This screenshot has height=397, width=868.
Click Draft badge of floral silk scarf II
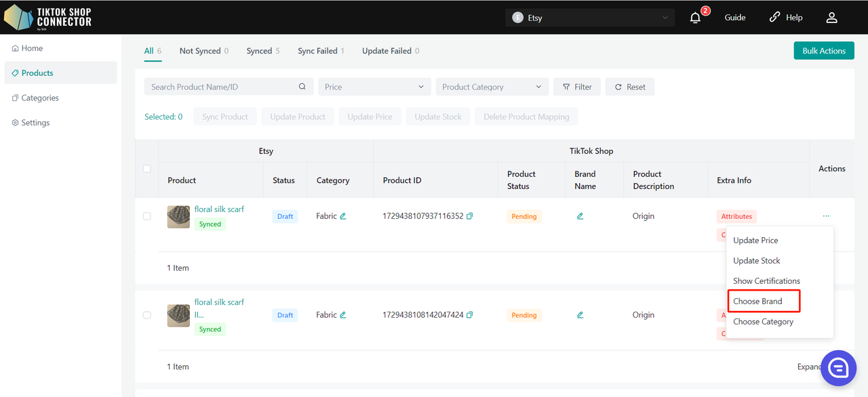(285, 316)
